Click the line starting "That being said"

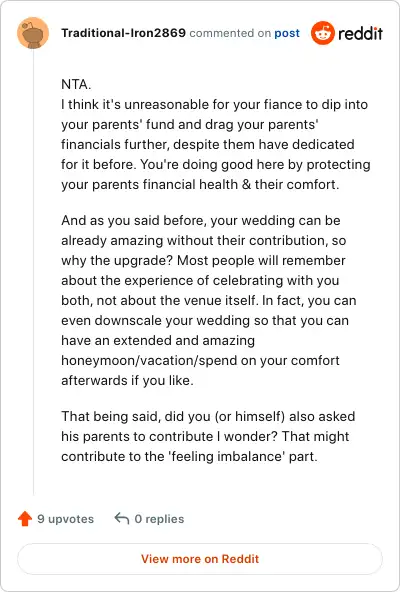click(x=208, y=416)
